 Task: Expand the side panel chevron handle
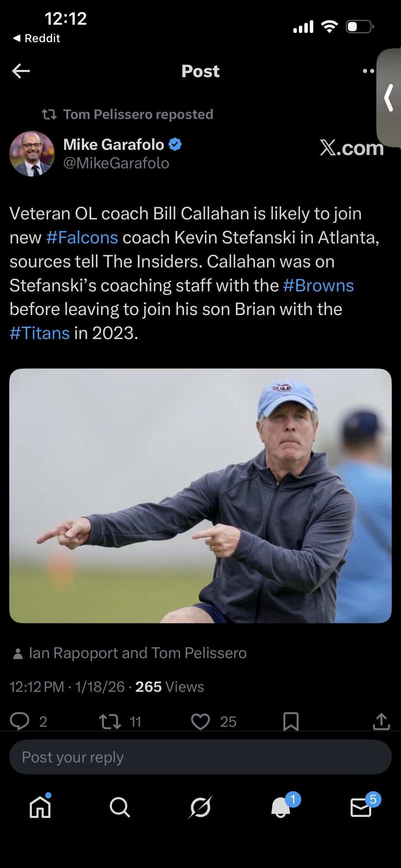click(389, 98)
